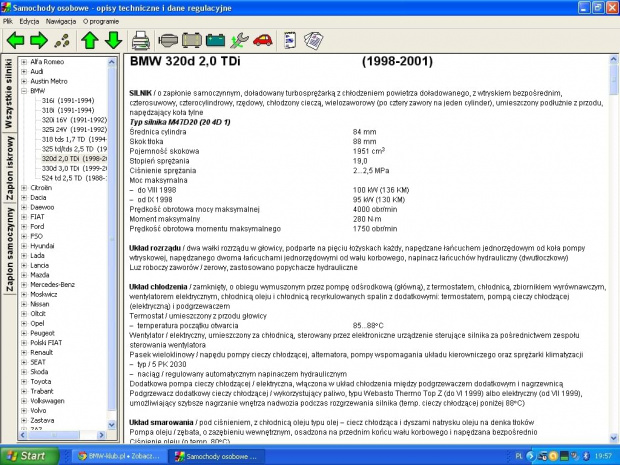Click the Bluetooth tray icon
Image resolution: width=620 pixels, height=465 pixels.
click(x=586, y=456)
